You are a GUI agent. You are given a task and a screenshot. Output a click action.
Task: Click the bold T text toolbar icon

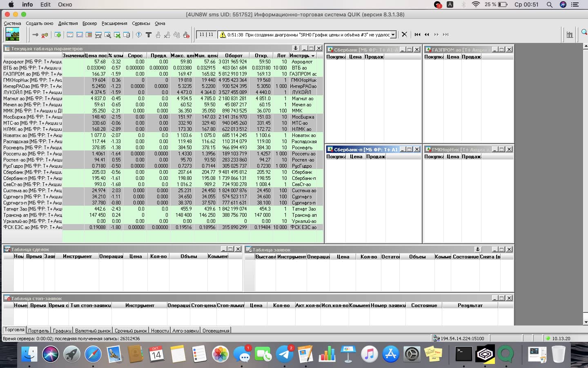[149, 35]
